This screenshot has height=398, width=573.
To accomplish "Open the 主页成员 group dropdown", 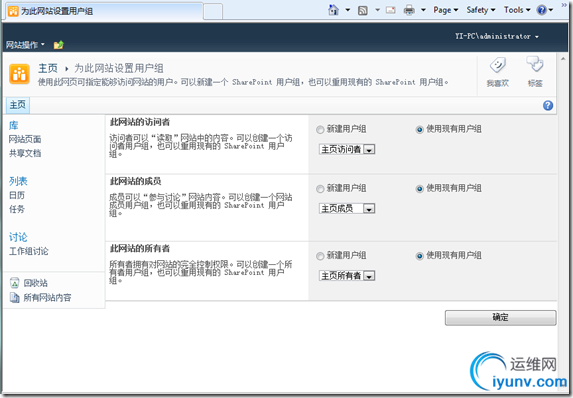I will [x=347, y=208].
